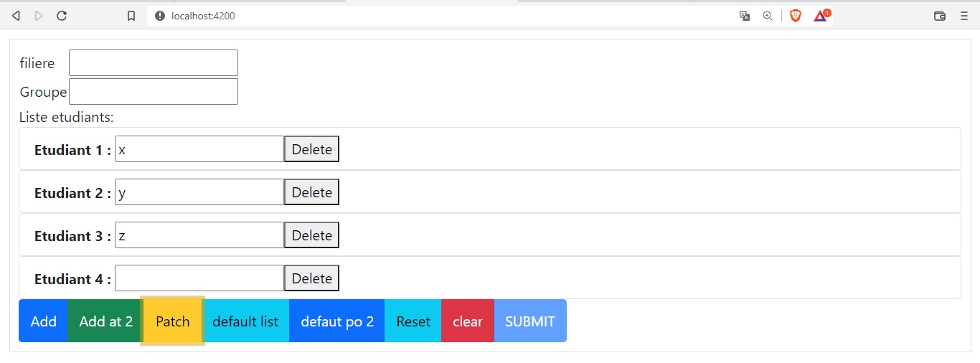Click the green Add at 2 button
The height and width of the screenshot is (363, 980).
[x=105, y=321]
